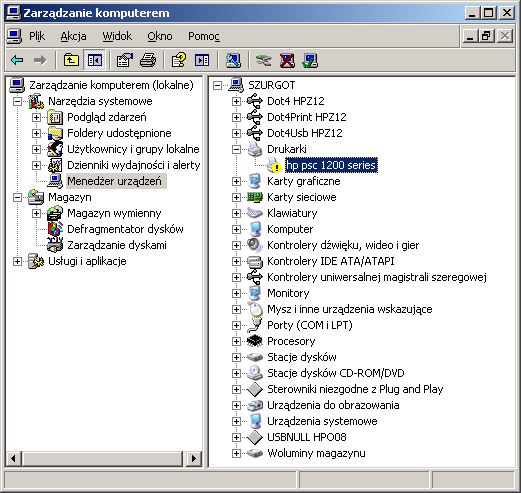This screenshot has width=521, height=493.
Task: Click the Up one level folder icon
Action: coord(71,60)
